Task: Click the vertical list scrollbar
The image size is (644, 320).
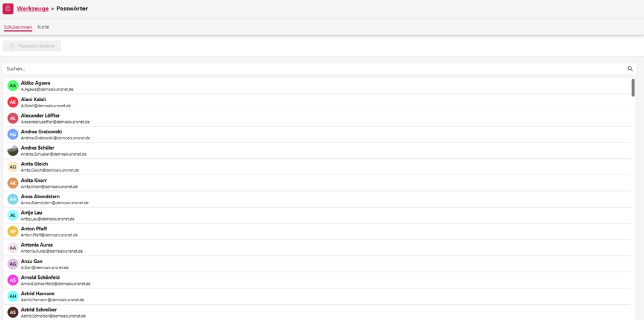Action: pos(633,88)
